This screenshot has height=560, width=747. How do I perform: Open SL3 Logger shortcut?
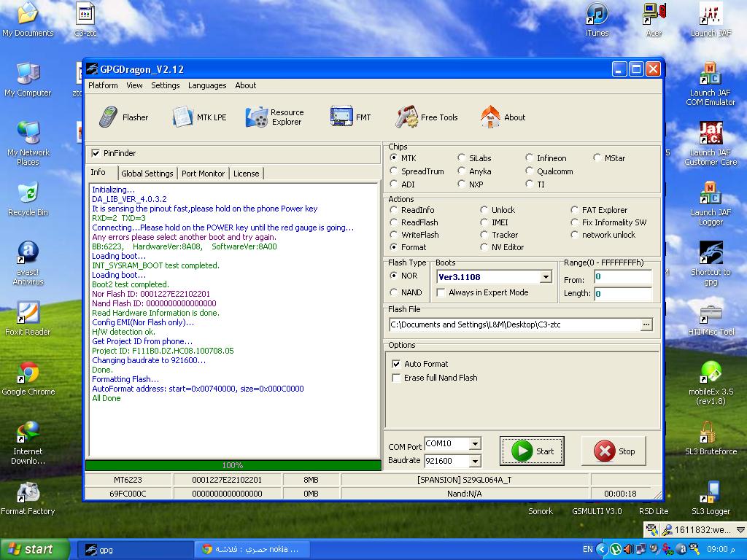click(x=711, y=497)
